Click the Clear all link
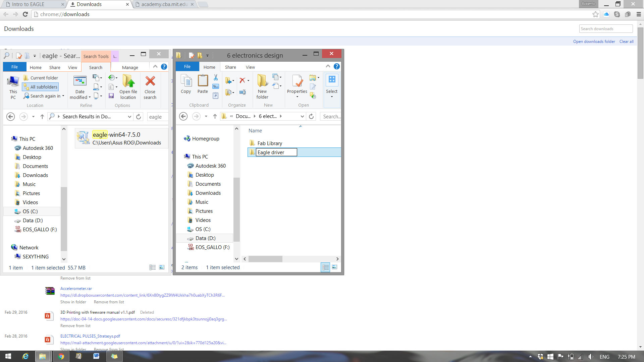This screenshot has height=362, width=644. tap(626, 42)
